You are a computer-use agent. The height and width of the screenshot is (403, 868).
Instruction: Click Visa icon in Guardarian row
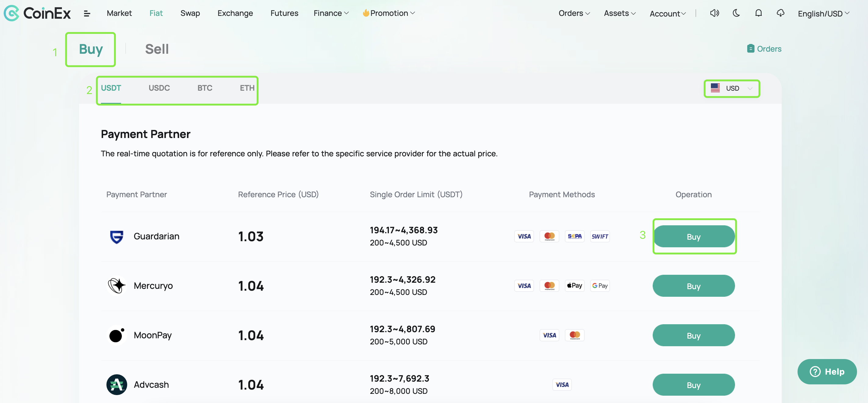[524, 236]
